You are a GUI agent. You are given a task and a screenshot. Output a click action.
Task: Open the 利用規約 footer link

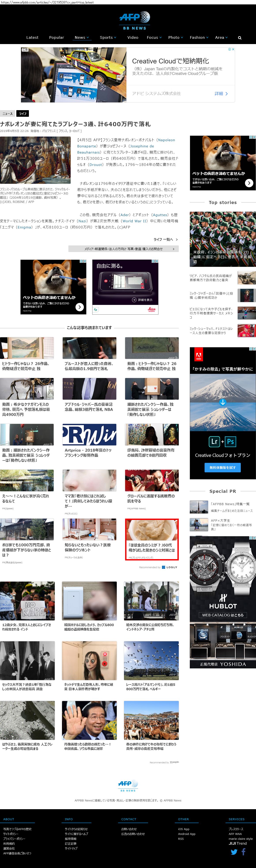9,843
